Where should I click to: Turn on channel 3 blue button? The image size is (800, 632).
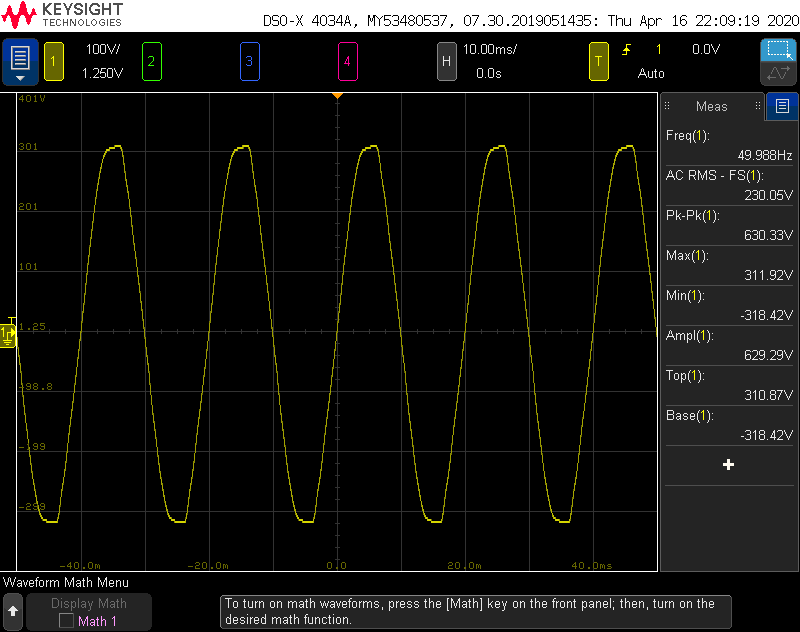249,61
